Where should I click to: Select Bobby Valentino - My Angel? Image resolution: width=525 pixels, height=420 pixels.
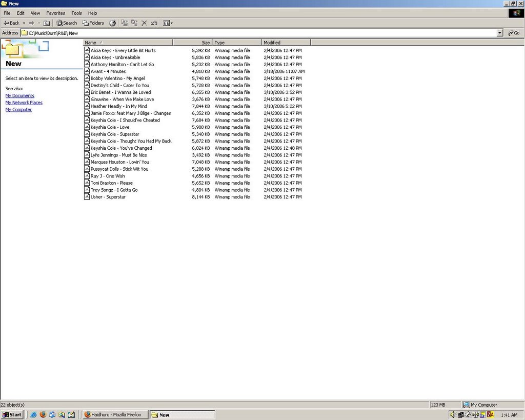pos(117,78)
